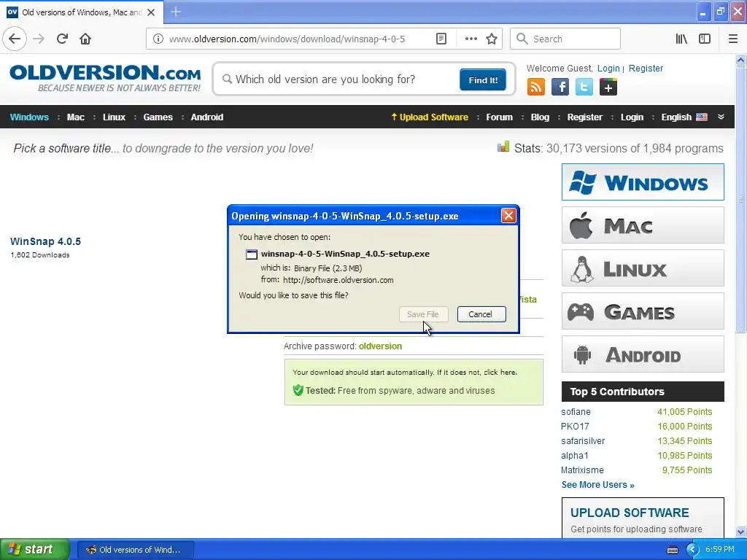
Task: Open the WinSnap 4.0.5 title link
Action: coord(46,241)
